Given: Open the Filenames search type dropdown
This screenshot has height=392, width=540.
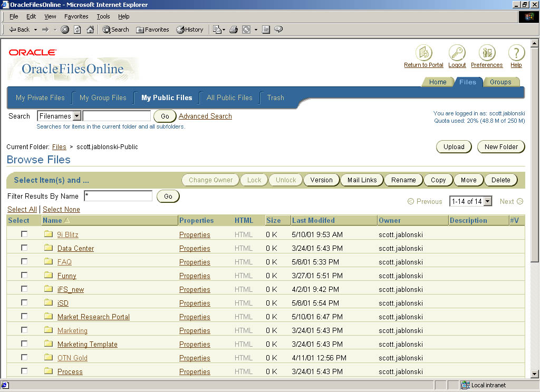Looking at the screenshot, I should point(59,116).
